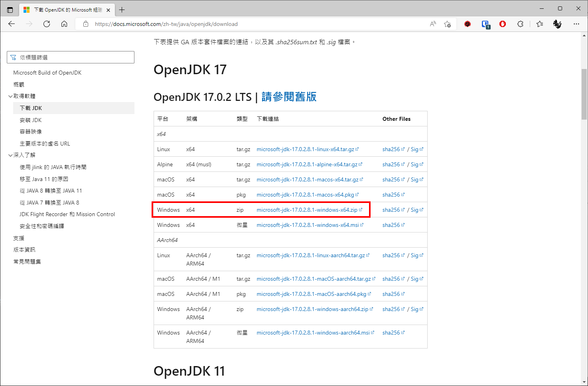Download microsoft-jdk-17.0.2.8.1-windows-aarch64.msi
This screenshot has height=386, width=588.
(x=315, y=333)
